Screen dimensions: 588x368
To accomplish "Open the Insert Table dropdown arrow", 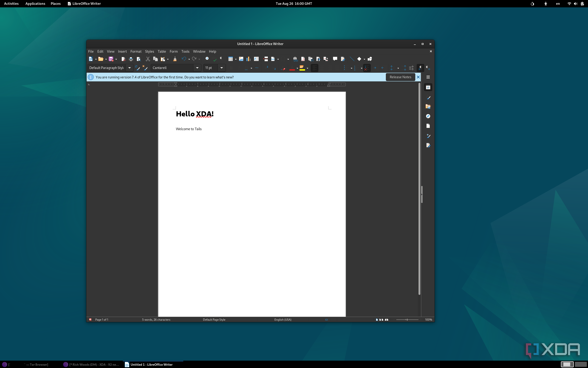I will pos(236,59).
